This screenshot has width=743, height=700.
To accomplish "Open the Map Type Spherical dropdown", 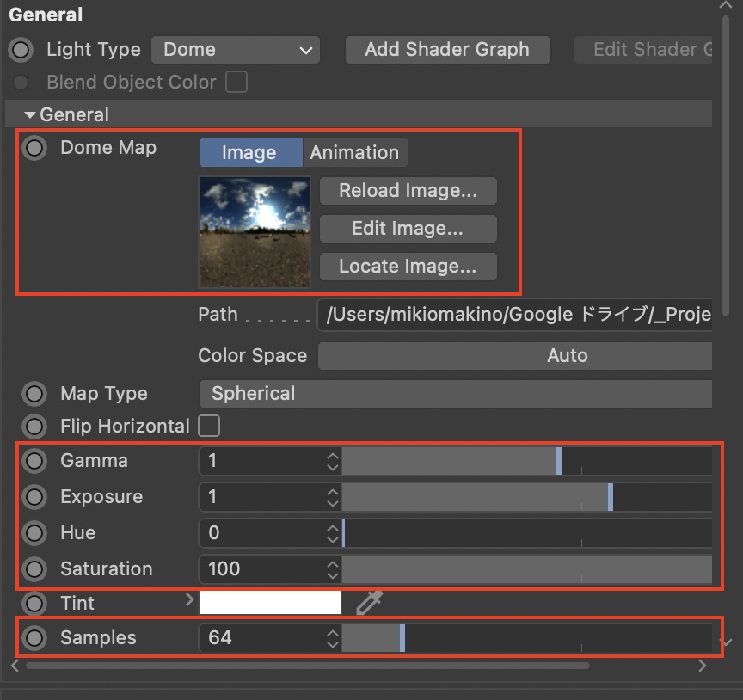I will point(454,394).
